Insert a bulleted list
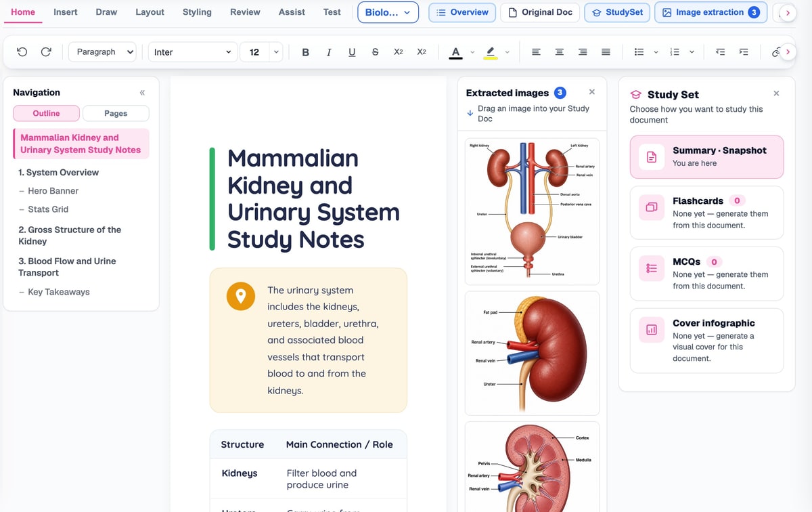The height and width of the screenshot is (512, 812). click(x=639, y=52)
